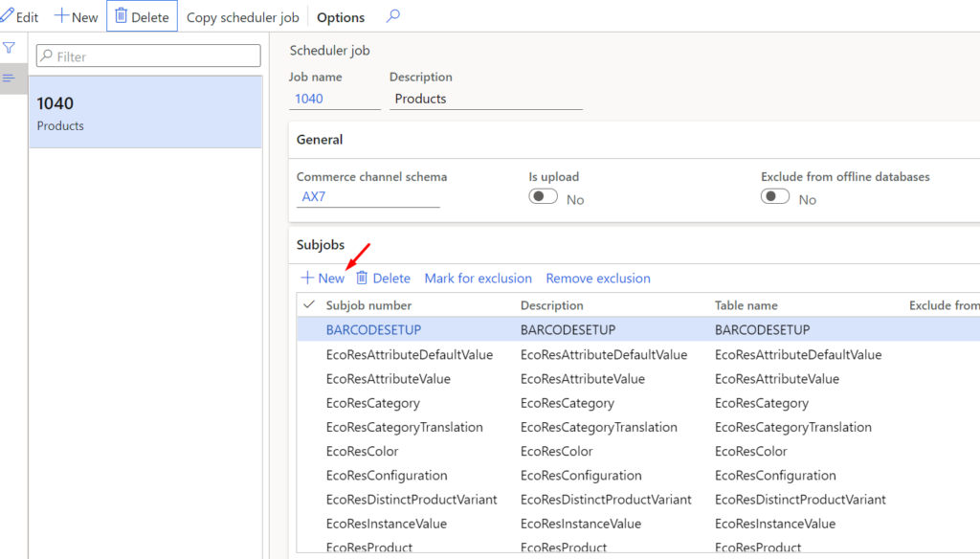The height and width of the screenshot is (559, 980).
Task: Open the filter pane funnel icon
Action: (10, 48)
